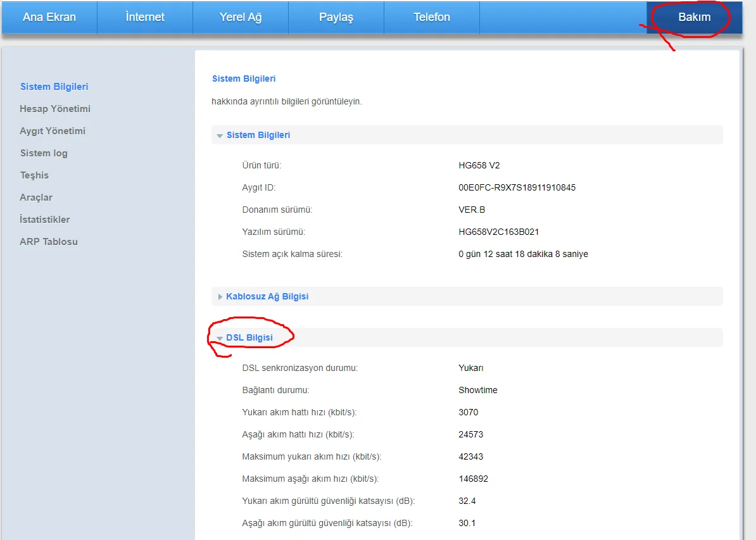Click the Aşağı akım hattı hızı label

(x=298, y=434)
